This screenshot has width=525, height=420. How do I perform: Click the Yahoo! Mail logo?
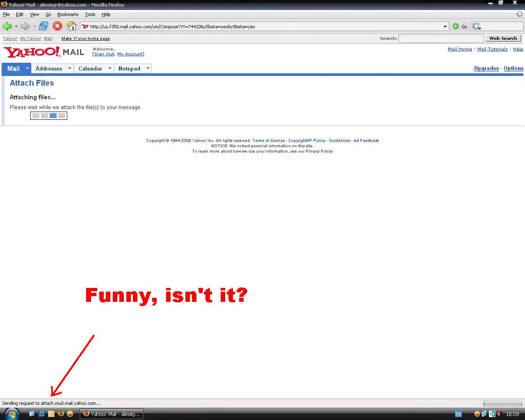tap(44, 52)
